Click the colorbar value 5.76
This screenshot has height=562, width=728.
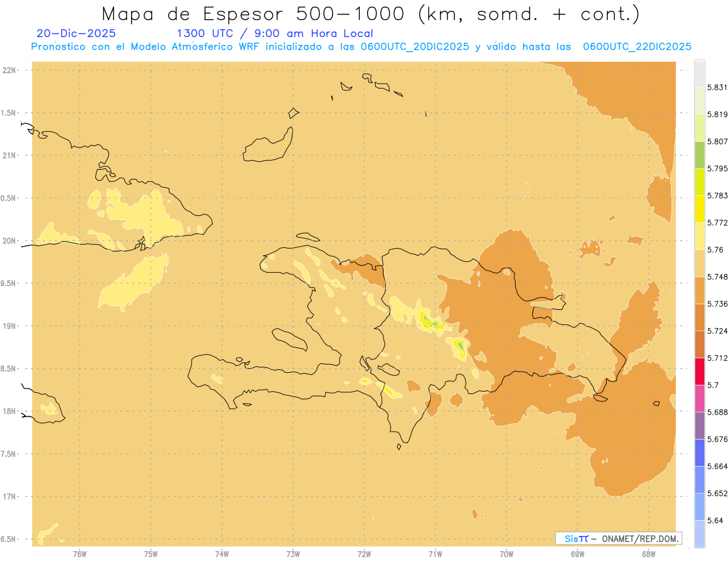point(715,250)
